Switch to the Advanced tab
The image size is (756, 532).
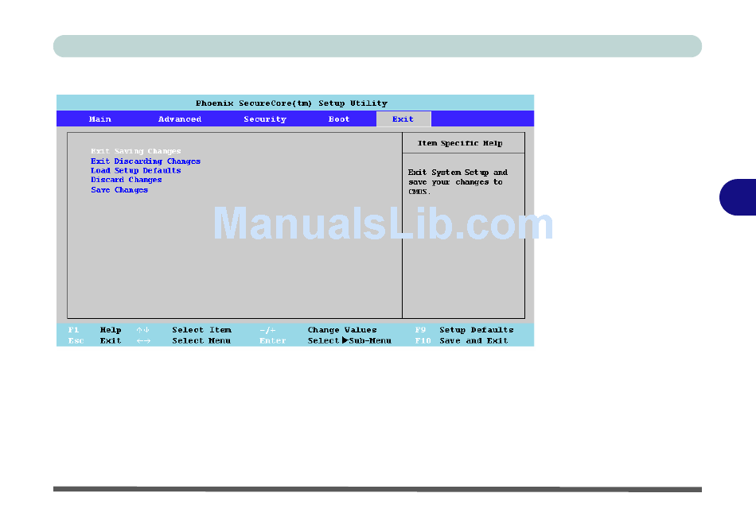click(180, 119)
